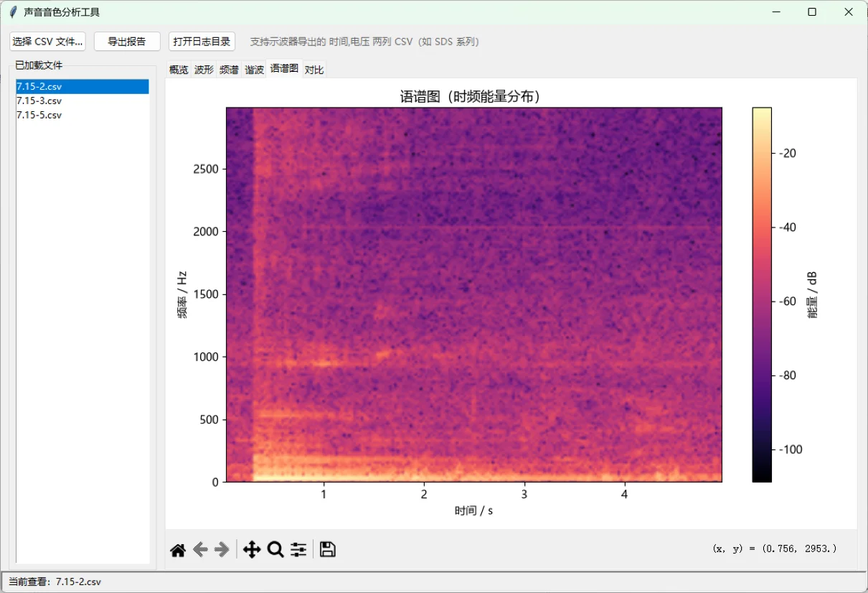Click inside the spectrogram plot area
The height and width of the screenshot is (593, 868).
474,294
